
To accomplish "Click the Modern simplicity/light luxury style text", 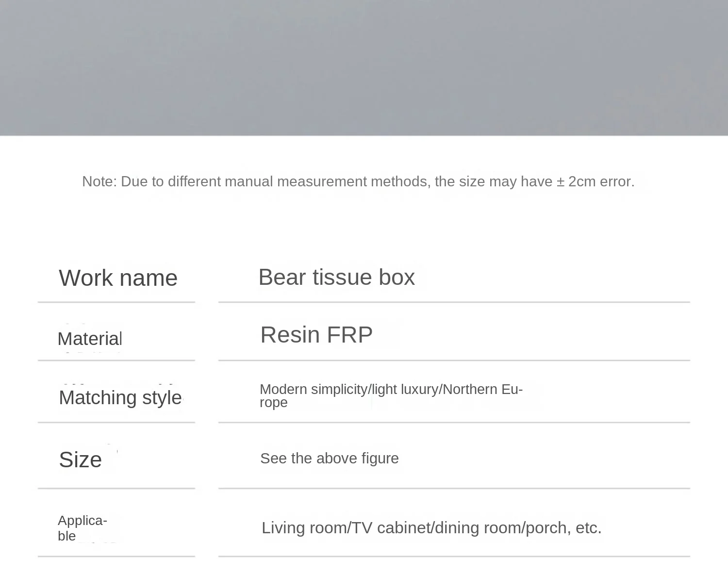I will click(391, 396).
